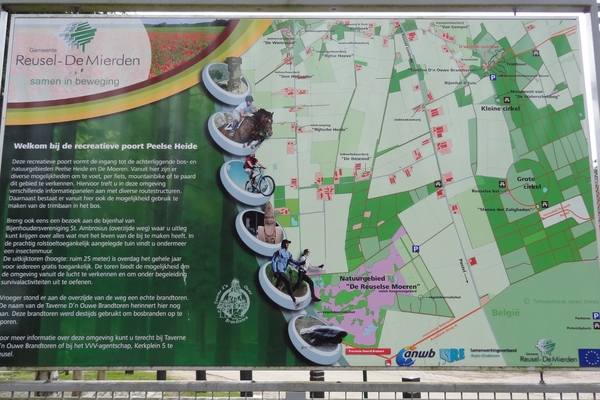Click the SRE logo

pos(452,354)
